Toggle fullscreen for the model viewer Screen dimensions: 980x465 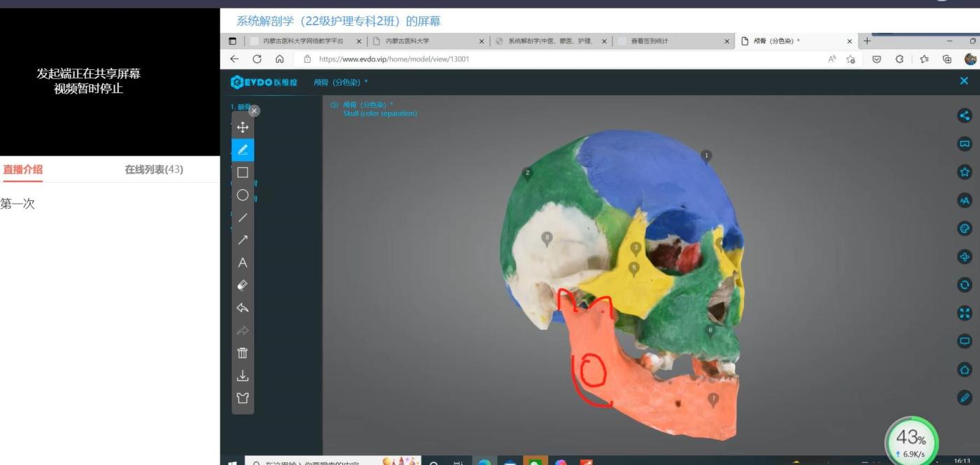[965, 313]
